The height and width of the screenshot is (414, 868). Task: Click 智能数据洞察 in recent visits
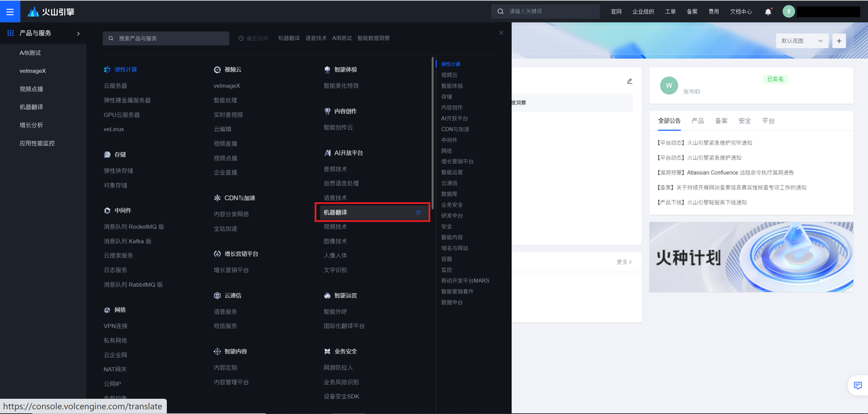(x=374, y=39)
